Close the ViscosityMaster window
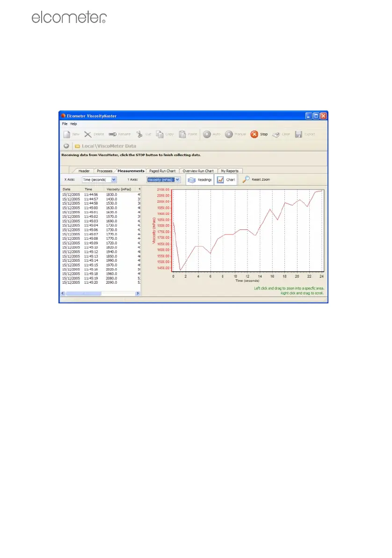This screenshot has height=558, width=392. coord(323,116)
